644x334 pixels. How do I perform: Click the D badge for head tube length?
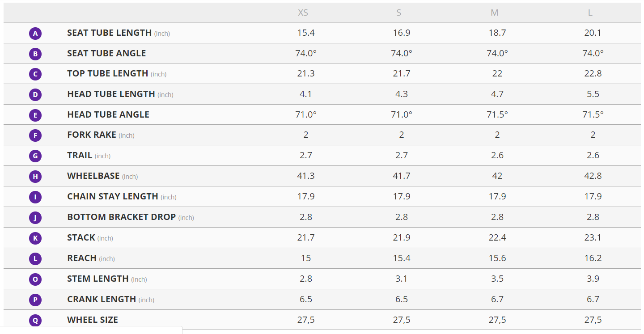tap(35, 95)
